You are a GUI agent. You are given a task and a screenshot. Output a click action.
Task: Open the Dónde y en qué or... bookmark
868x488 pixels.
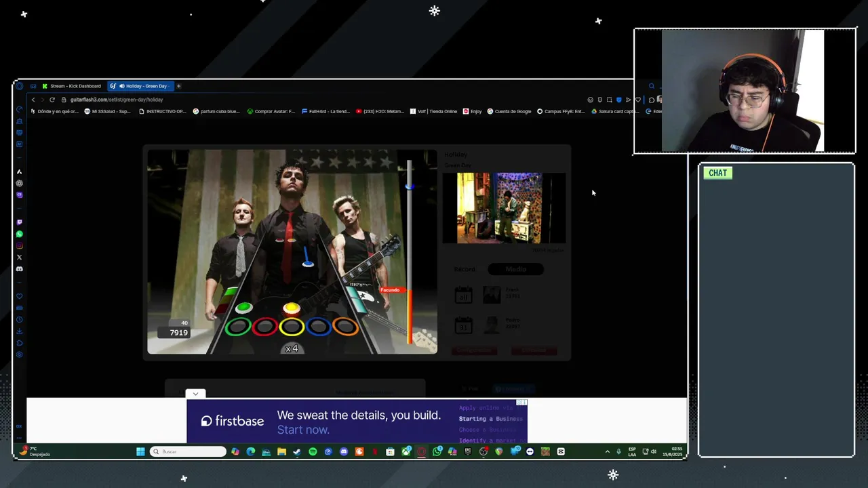(54, 111)
